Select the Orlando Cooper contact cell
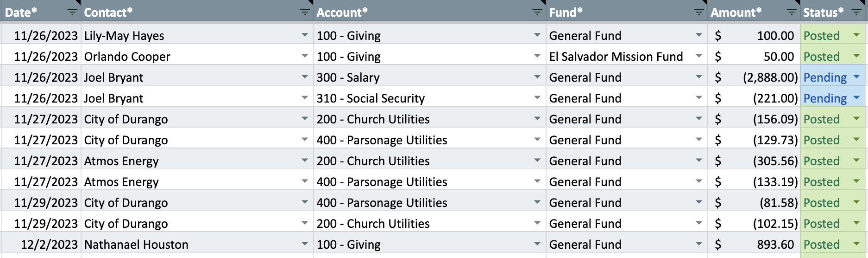 click(185, 57)
